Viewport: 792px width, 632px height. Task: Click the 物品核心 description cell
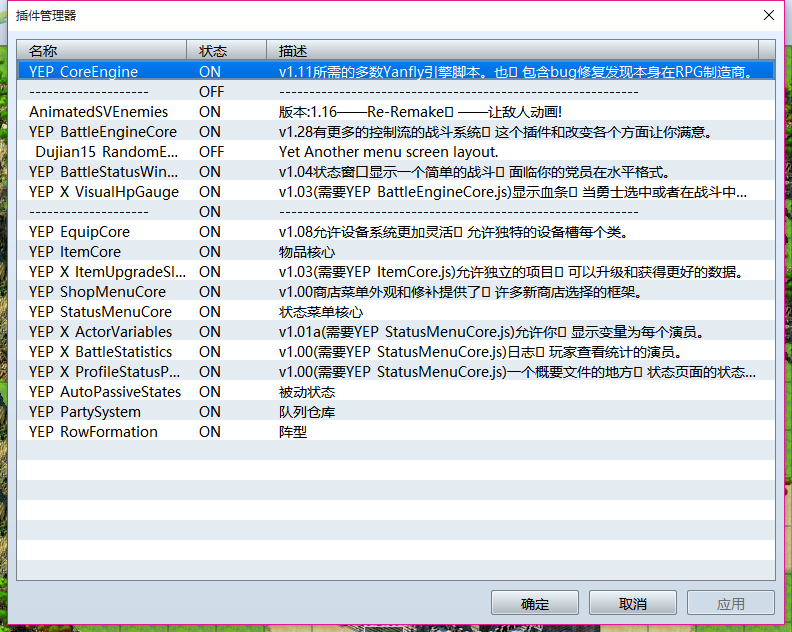click(307, 252)
